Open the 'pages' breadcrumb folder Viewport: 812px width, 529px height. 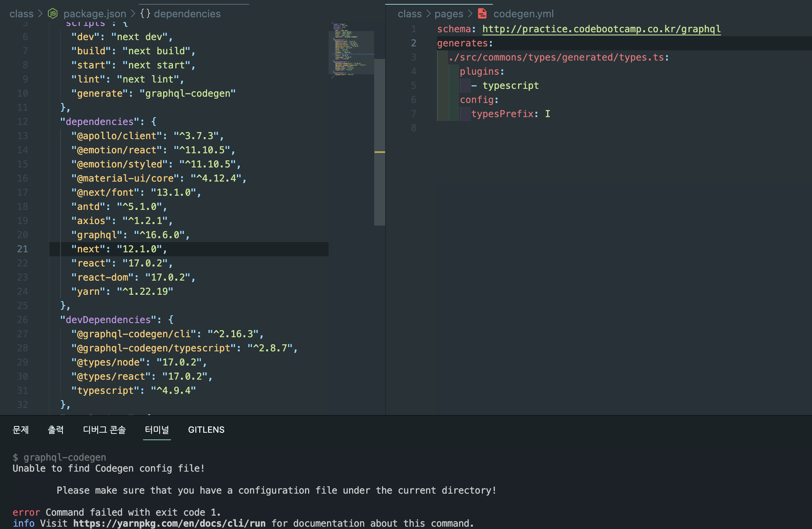point(449,14)
